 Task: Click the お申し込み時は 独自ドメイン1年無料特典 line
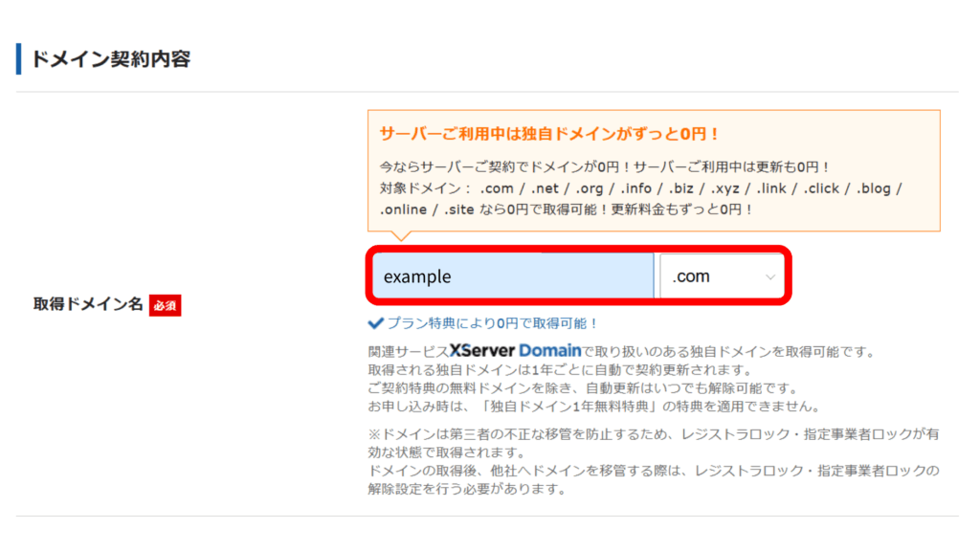[x=594, y=406]
